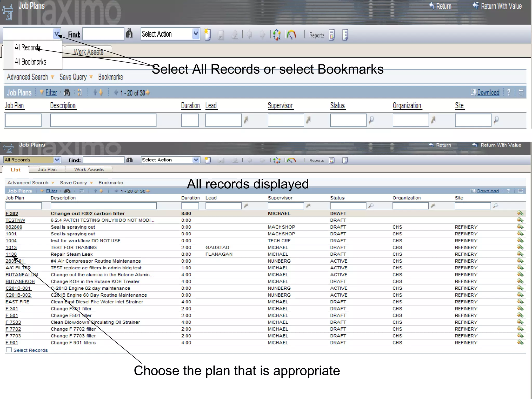Click the Clear Changes eraser icon in the enlarged toolbar

pyautogui.click(x=235, y=35)
